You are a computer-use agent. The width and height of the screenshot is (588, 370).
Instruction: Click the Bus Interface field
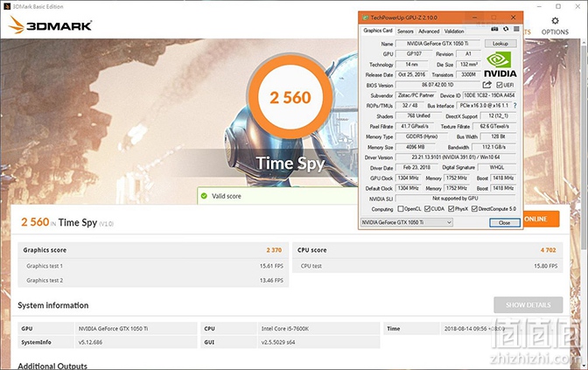tap(484, 106)
